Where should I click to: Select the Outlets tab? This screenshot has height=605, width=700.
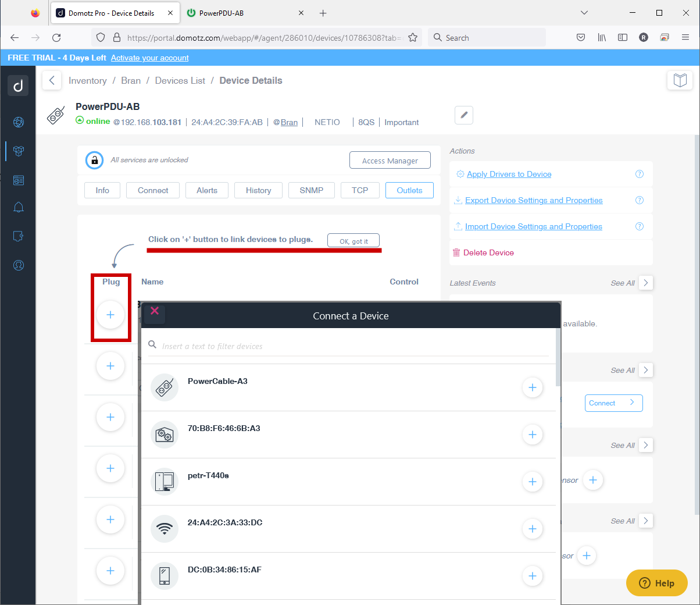[409, 190]
